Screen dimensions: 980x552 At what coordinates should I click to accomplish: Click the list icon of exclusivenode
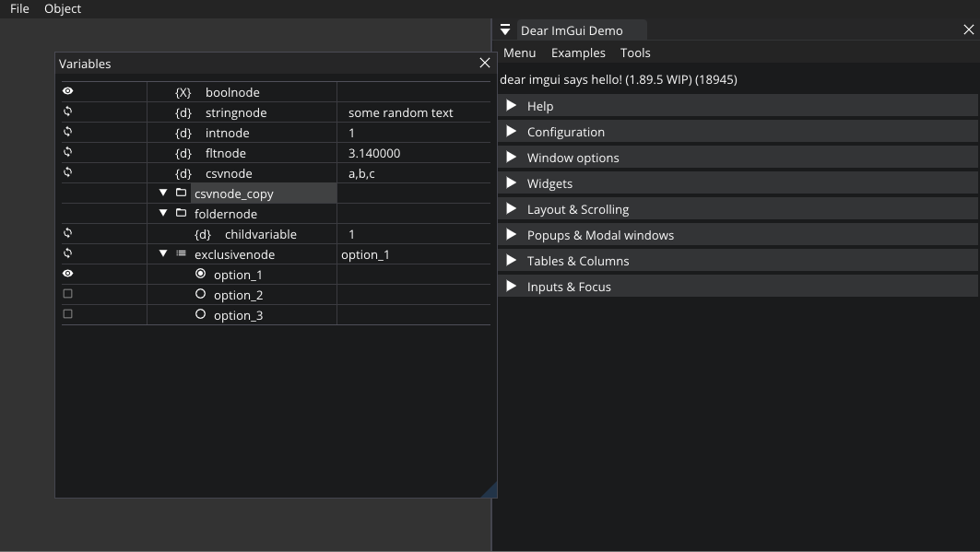click(x=180, y=253)
